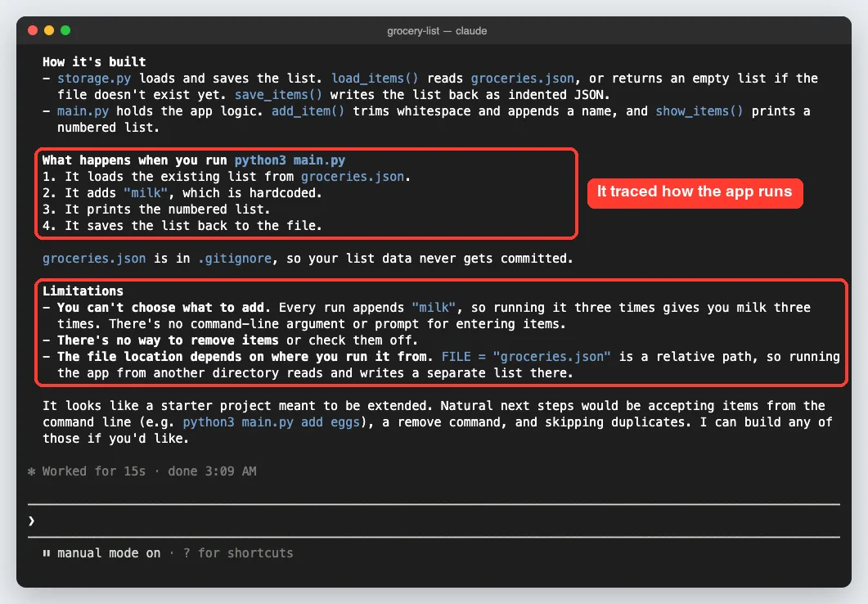
Task: Click '"milk"' in the Limitations section
Action: tap(434, 308)
